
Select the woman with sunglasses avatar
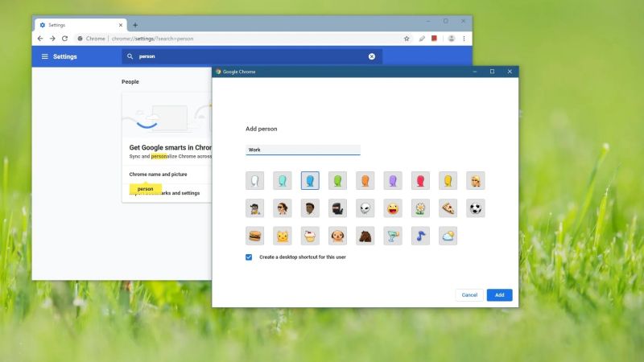pos(283,208)
